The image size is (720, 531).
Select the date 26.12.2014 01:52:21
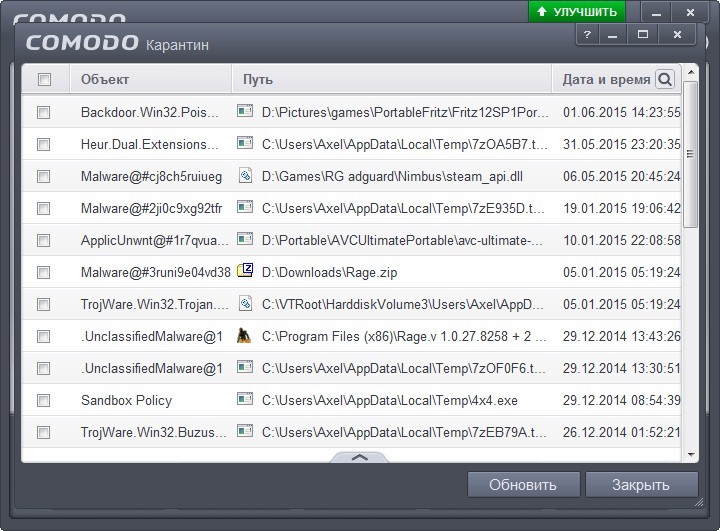(622, 432)
